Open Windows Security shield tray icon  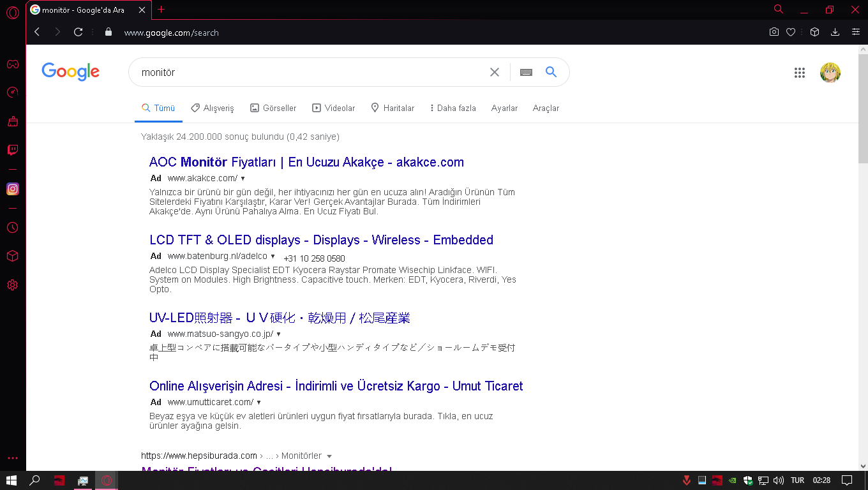coord(747,480)
